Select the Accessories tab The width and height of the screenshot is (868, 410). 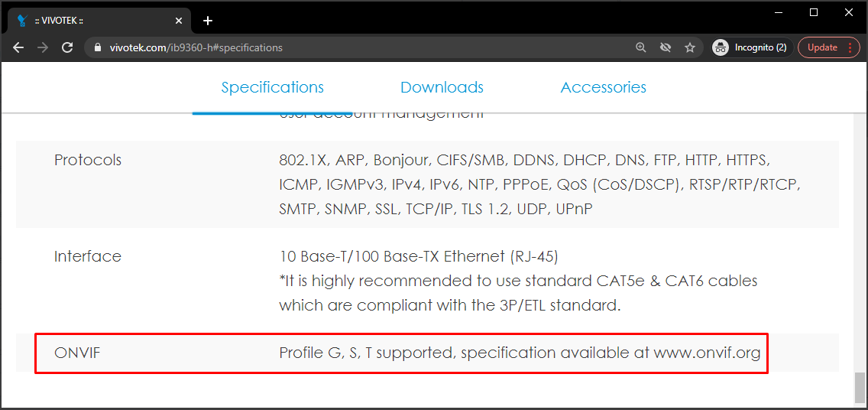tap(603, 87)
